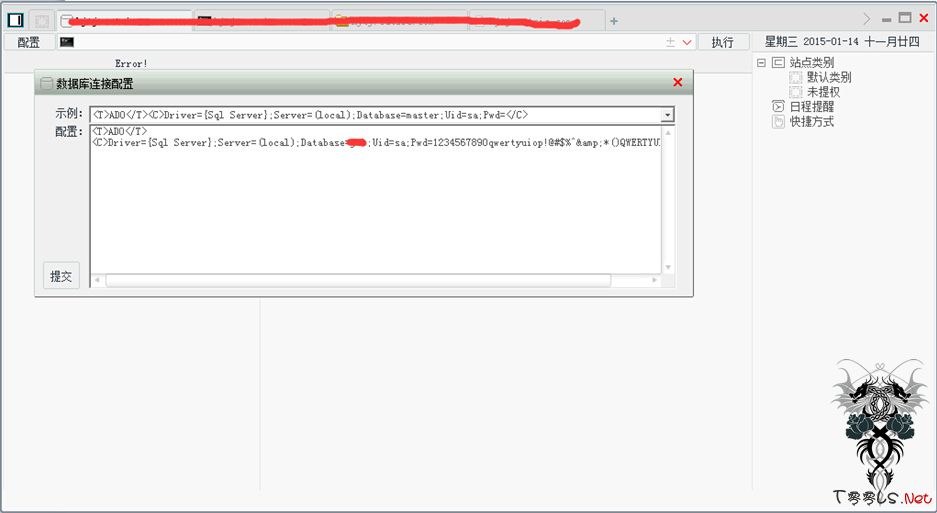Open the 示例 combo box dropdown arrow
Viewport: 937px width, 513px height.
(x=667, y=115)
